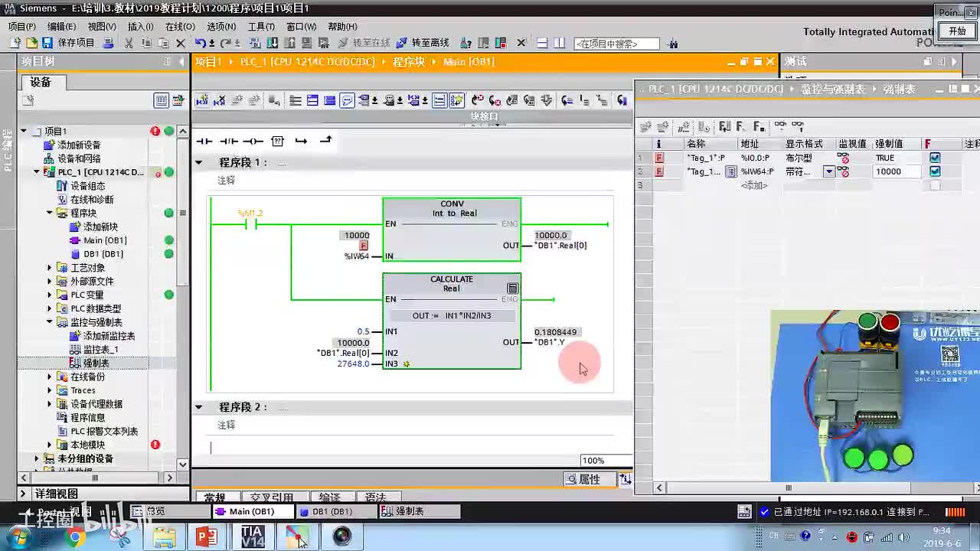Image resolution: width=980 pixels, height=551 pixels.
Task: Open display format dropdown in row 2
Action: coord(828,171)
